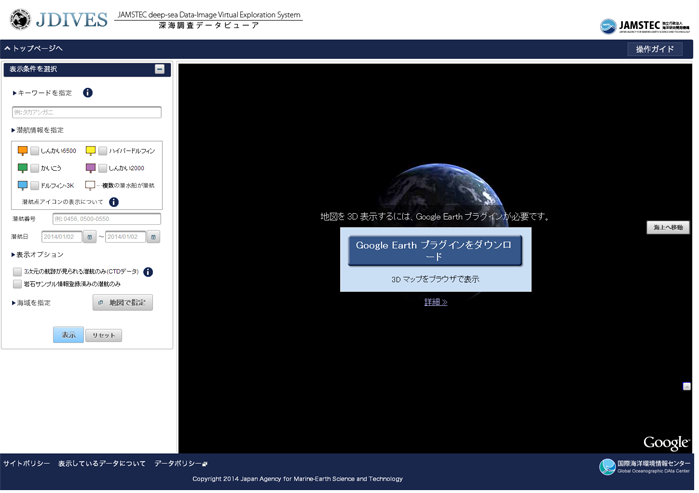
Task: Open the calendar icon for the end dive date
Action: pyautogui.click(x=153, y=237)
